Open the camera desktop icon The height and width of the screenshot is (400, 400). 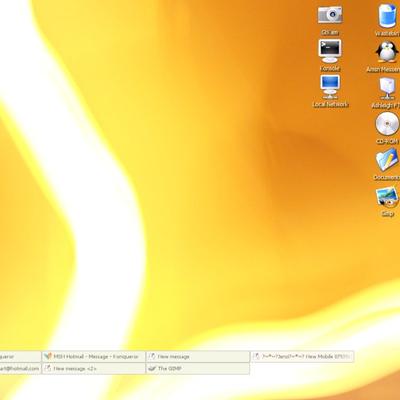pos(330,15)
